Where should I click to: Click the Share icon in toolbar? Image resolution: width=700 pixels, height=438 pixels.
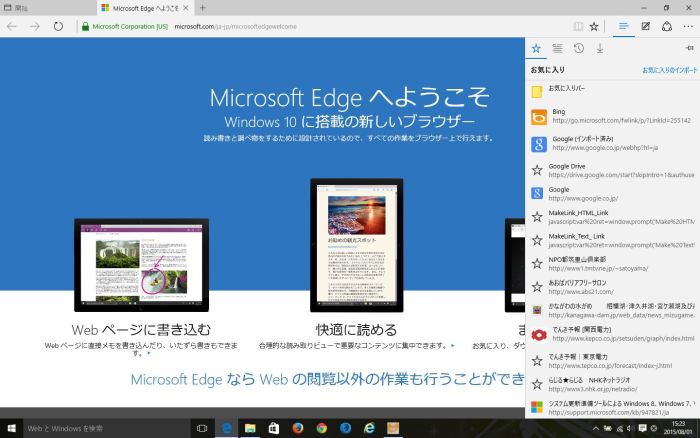pos(667,26)
